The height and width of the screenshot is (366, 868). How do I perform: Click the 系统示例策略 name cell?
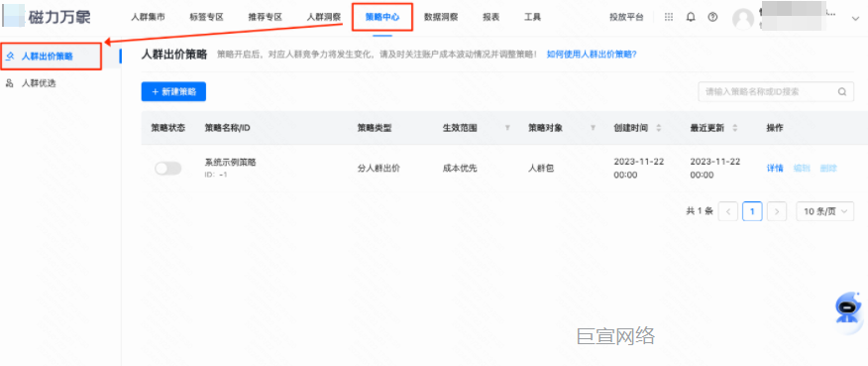tap(230, 163)
